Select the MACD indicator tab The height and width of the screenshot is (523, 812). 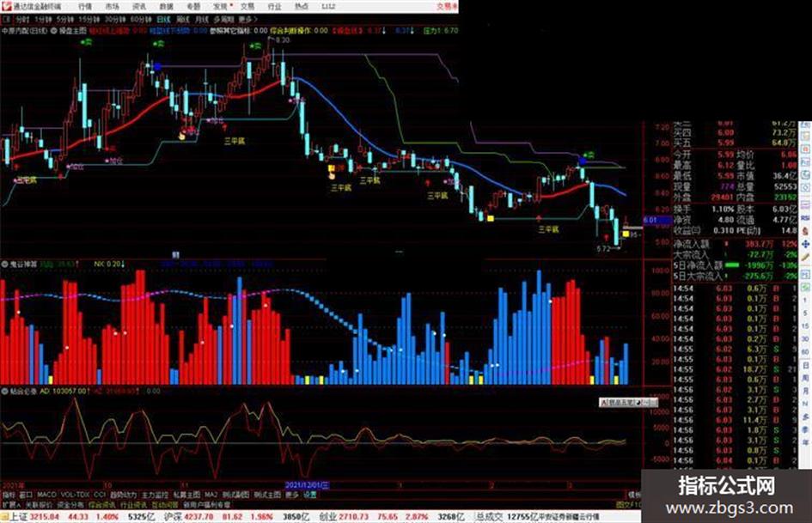point(46,495)
